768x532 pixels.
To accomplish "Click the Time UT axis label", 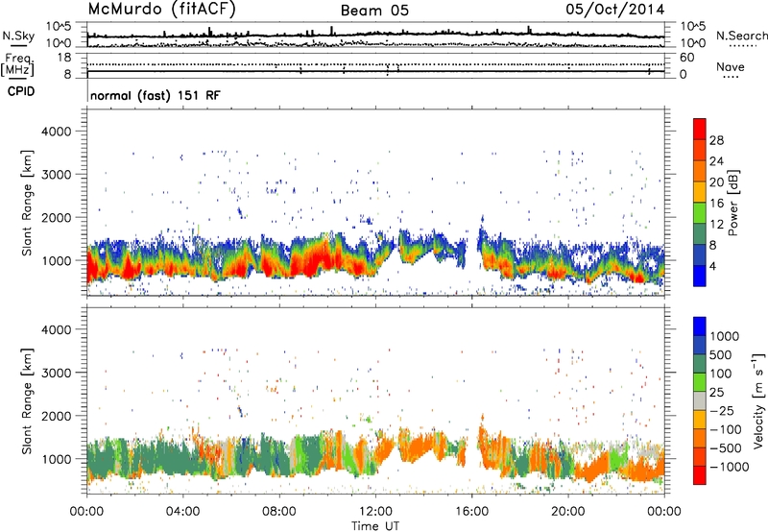I will pos(375,526).
